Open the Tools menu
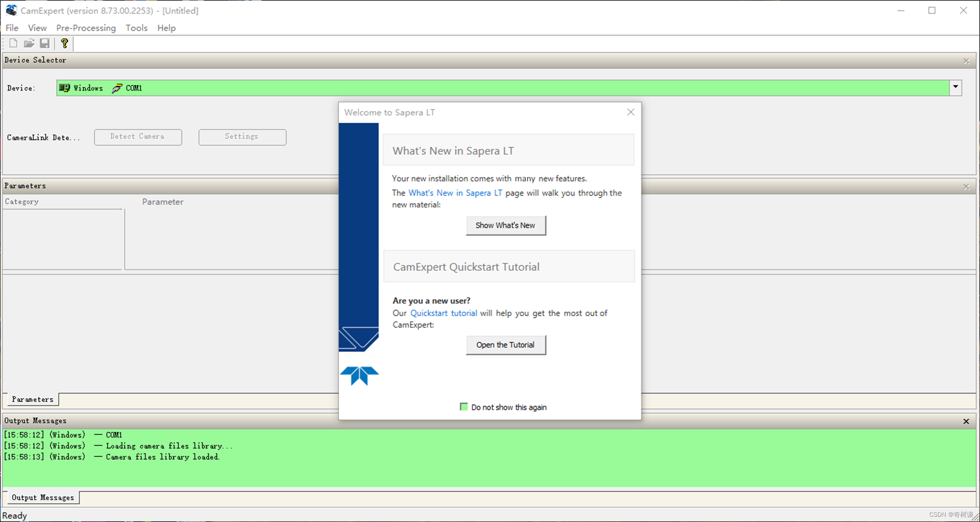Viewport: 980px width, 522px height. [x=136, y=28]
